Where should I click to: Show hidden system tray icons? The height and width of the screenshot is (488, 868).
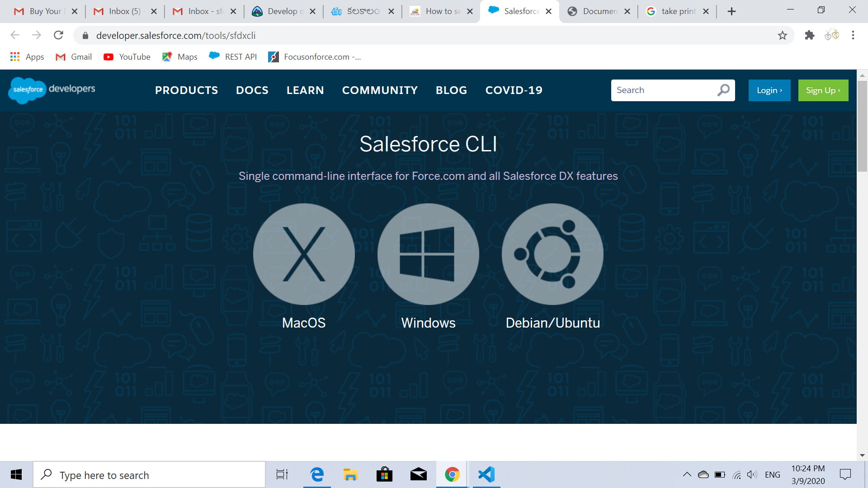687,474
